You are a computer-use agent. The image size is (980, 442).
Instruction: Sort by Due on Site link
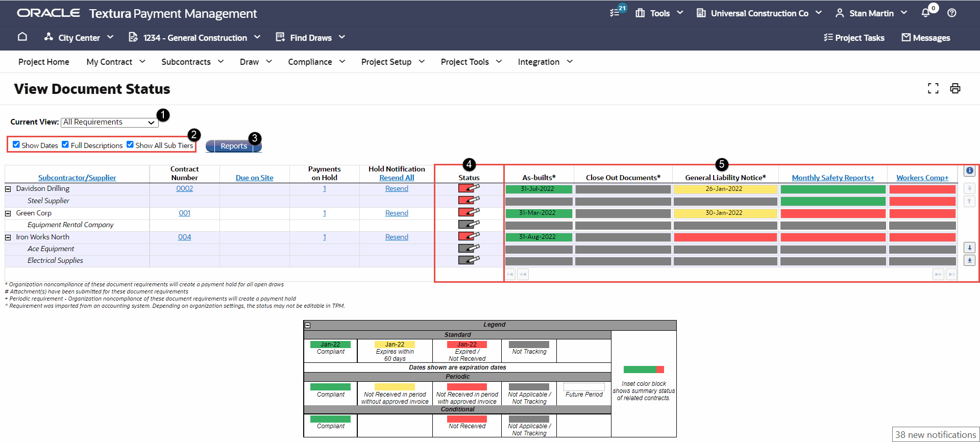point(255,178)
